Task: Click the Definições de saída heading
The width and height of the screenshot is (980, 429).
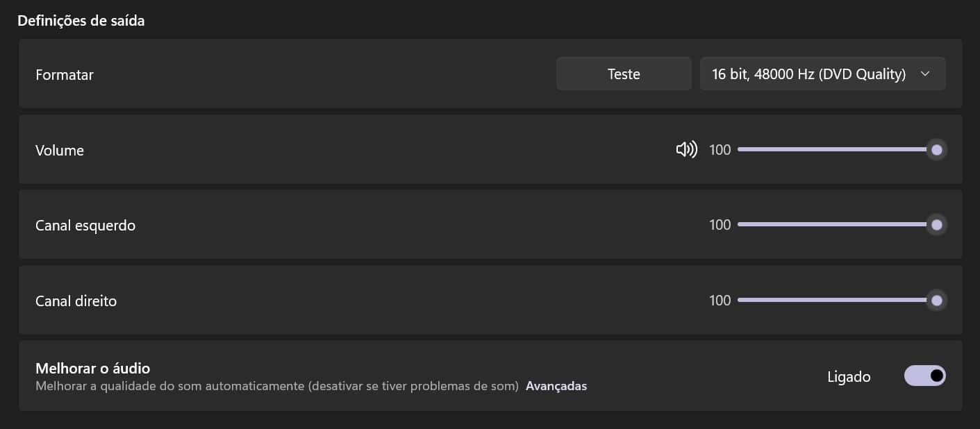Action: pos(81,21)
